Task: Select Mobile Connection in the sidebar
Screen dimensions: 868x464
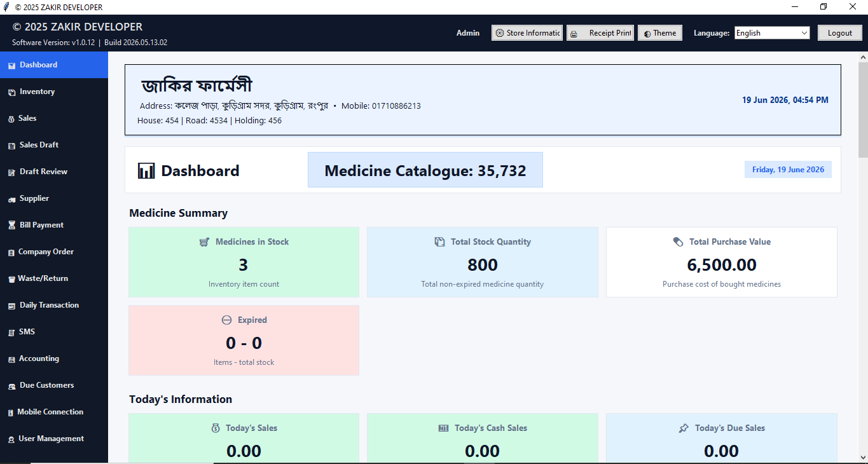Action: click(54, 412)
